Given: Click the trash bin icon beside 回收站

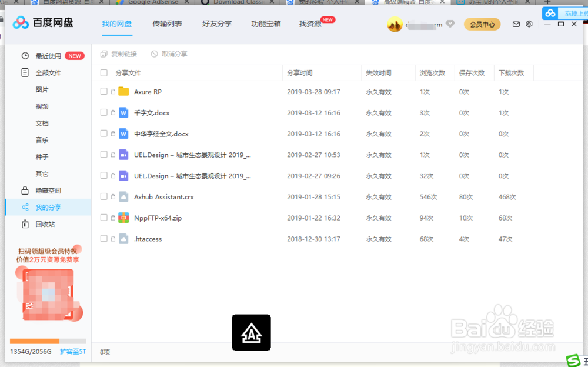Looking at the screenshot, I should tap(25, 224).
